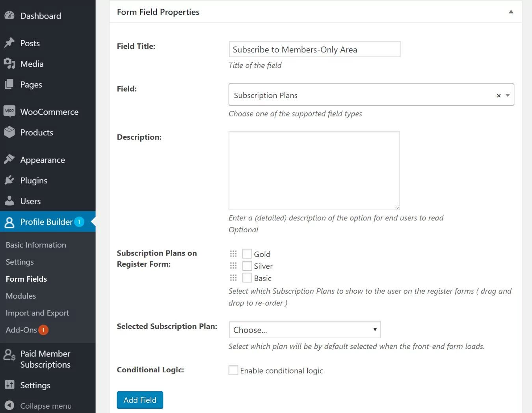The height and width of the screenshot is (413, 532).
Task: Click the Add-Ons notification badge
Action: coord(43,330)
